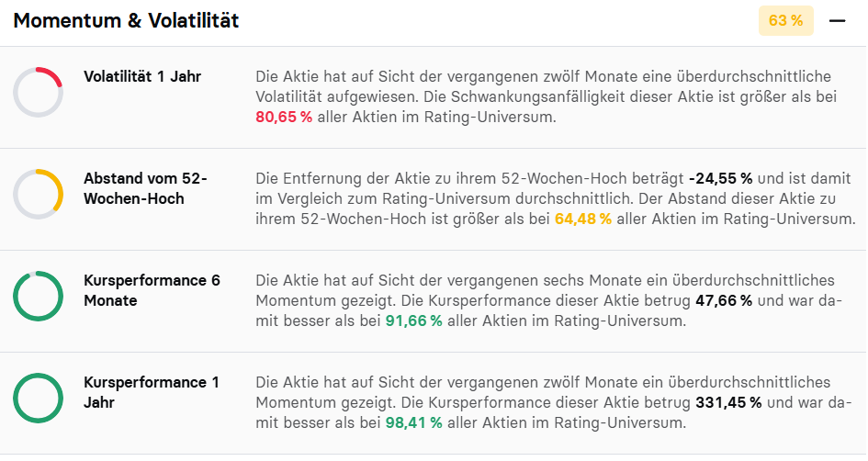Click the yellow 52-Wochen-Hoch gauge ring
The image size is (868, 461).
39,194
